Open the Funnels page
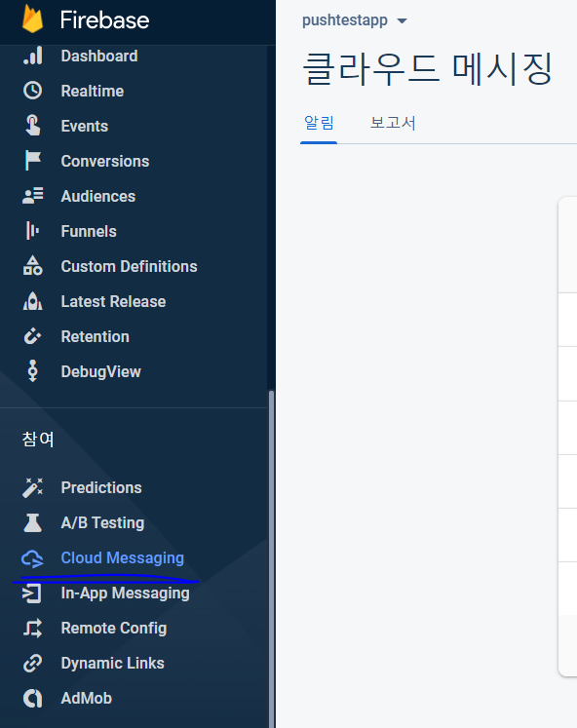Viewport: 577px width, 728px height. coord(89,231)
